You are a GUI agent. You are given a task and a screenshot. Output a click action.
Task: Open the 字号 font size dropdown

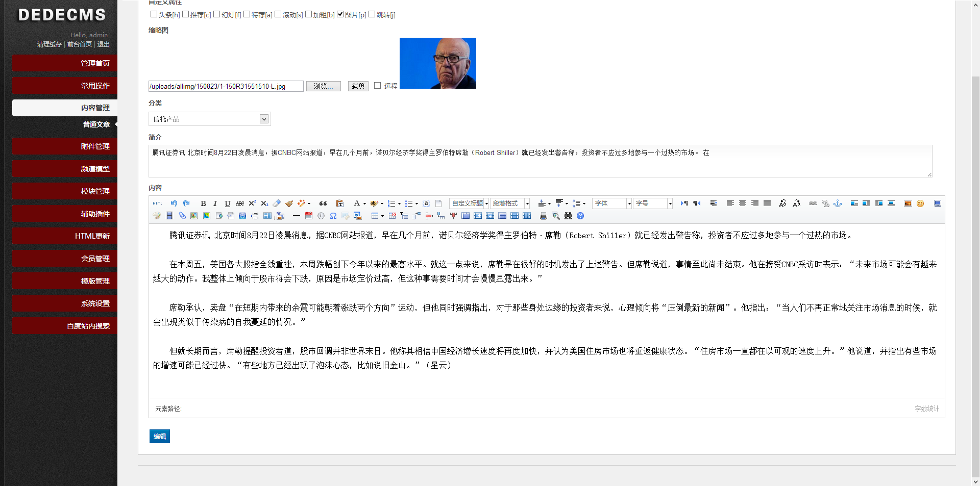[x=653, y=203]
